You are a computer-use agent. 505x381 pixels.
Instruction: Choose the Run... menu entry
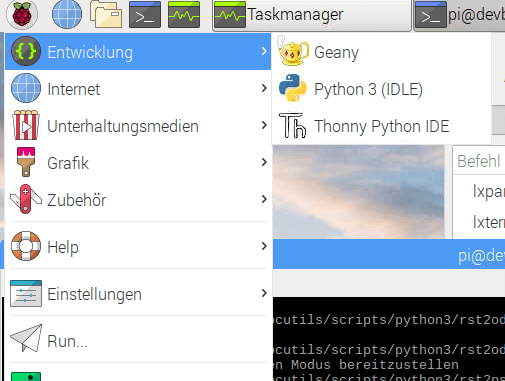[x=138, y=341]
